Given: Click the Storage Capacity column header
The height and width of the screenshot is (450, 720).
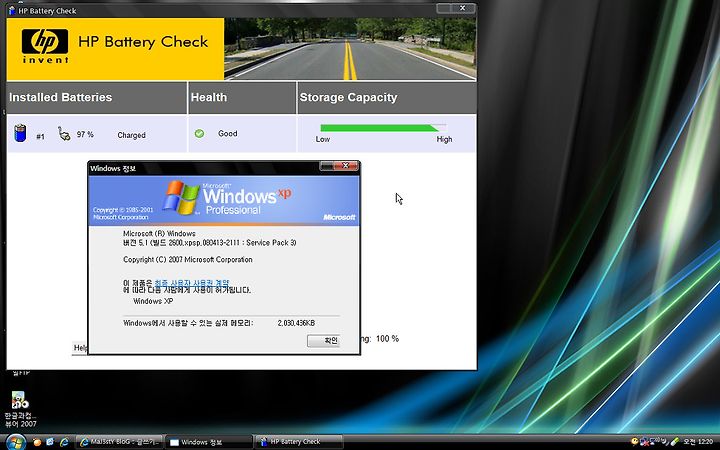Looking at the screenshot, I should (387, 97).
